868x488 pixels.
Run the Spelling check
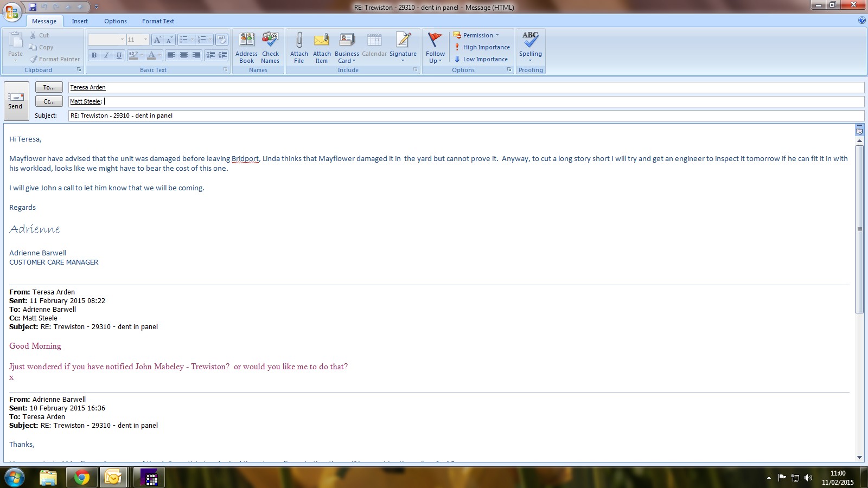coord(530,48)
